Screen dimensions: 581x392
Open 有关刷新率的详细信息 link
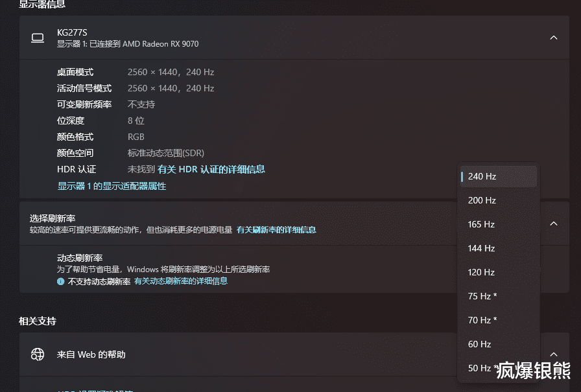coord(276,230)
